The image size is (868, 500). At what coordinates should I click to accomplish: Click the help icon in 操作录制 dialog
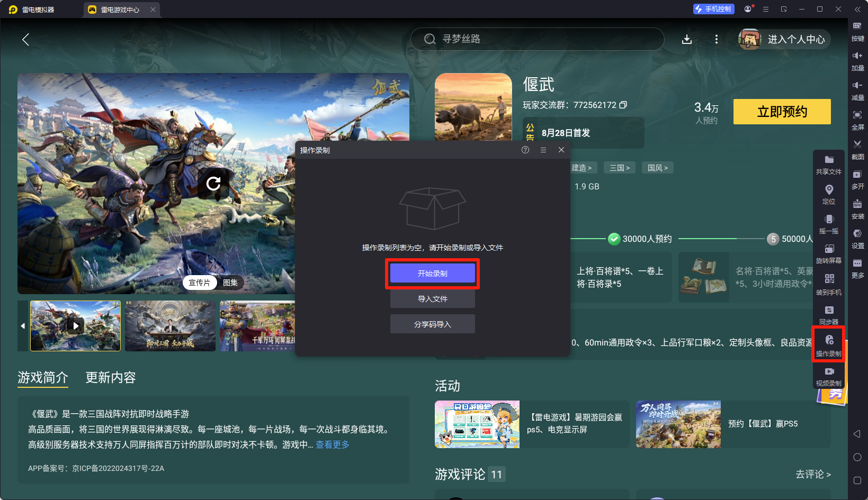click(525, 150)
